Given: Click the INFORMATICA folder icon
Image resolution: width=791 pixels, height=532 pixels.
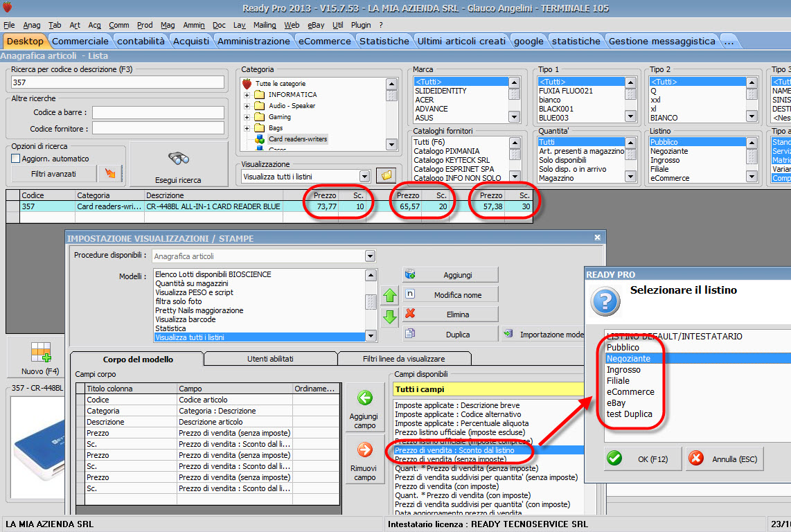Looking at the screenshot, I should click(259, 94).
